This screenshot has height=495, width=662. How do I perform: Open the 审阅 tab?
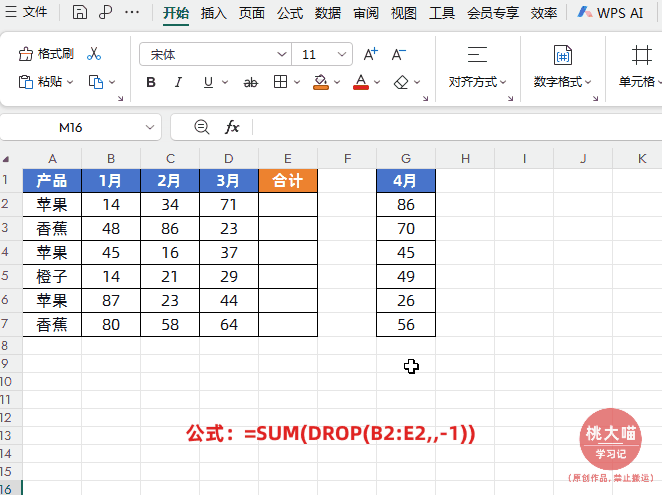click(x=366, y=13)
